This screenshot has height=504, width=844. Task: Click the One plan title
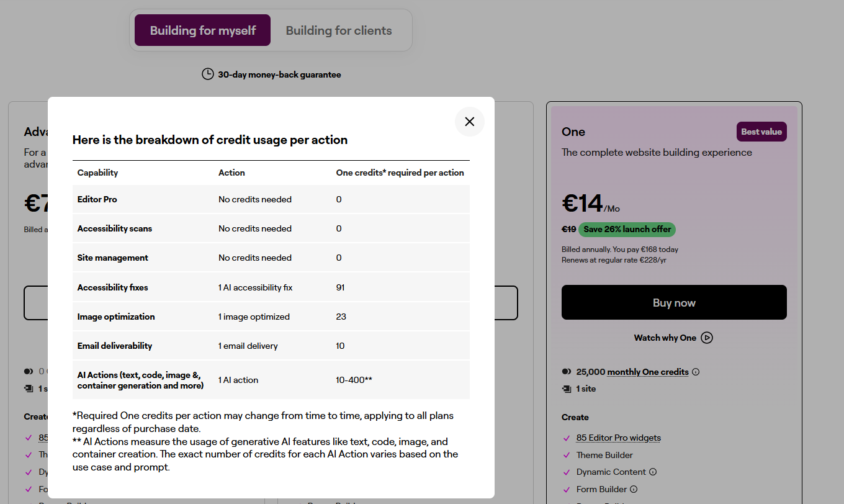573,132
